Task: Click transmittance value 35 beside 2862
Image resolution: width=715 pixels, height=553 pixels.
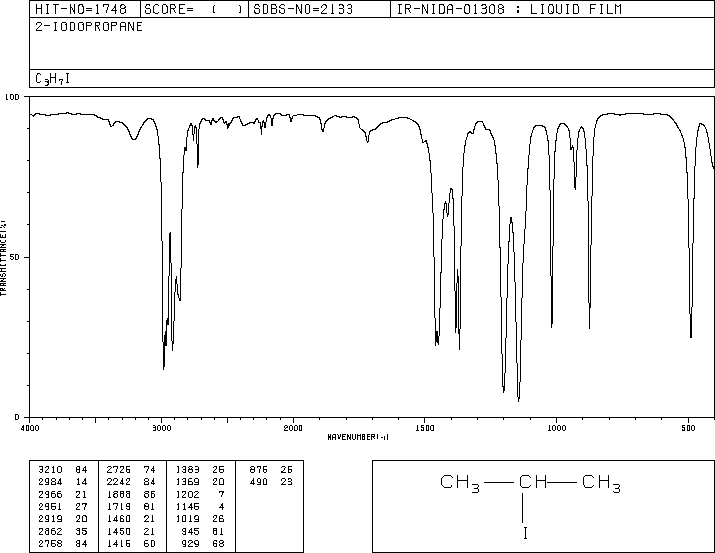Action: 81,531
